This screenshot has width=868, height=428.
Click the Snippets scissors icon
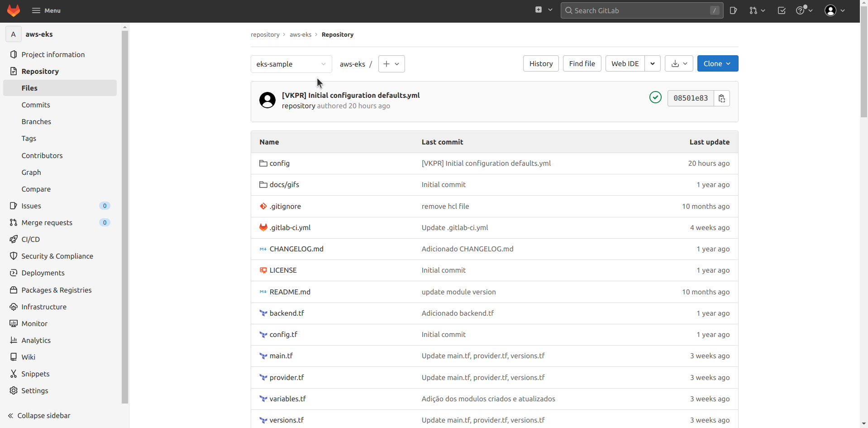pos(14,374)
